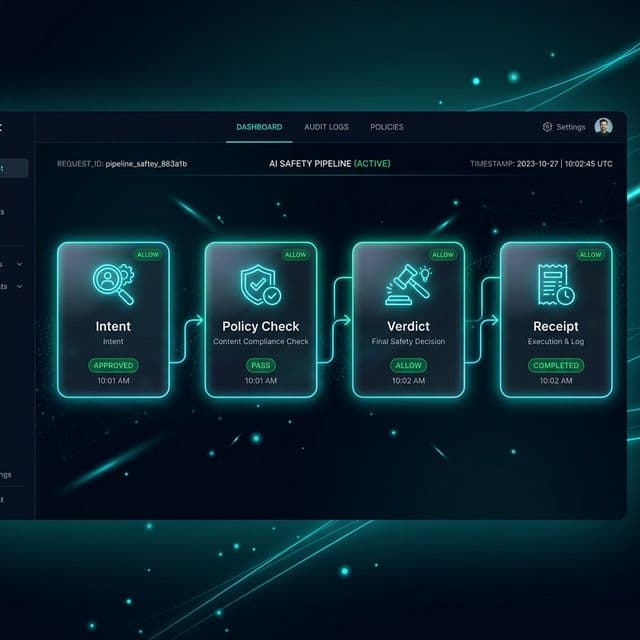This screenshot has height=640, width=640.
Task: Click the COMPLETED status on Receipt
Action: [555, 365]
